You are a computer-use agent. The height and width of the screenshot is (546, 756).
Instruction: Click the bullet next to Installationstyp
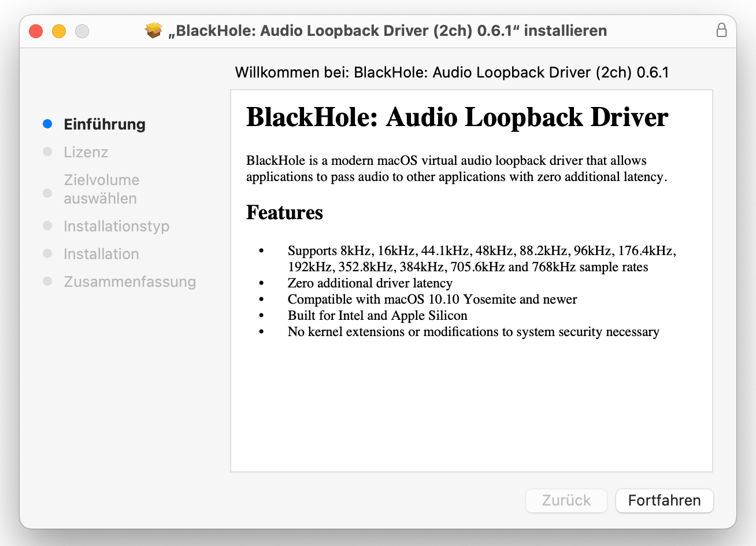point(47,226)
